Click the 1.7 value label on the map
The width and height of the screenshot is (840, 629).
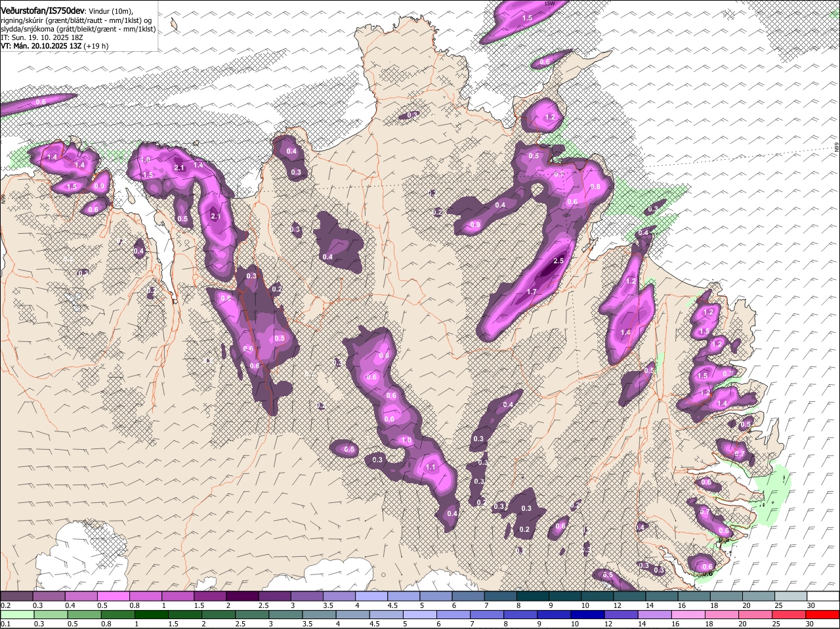[532, 292]
